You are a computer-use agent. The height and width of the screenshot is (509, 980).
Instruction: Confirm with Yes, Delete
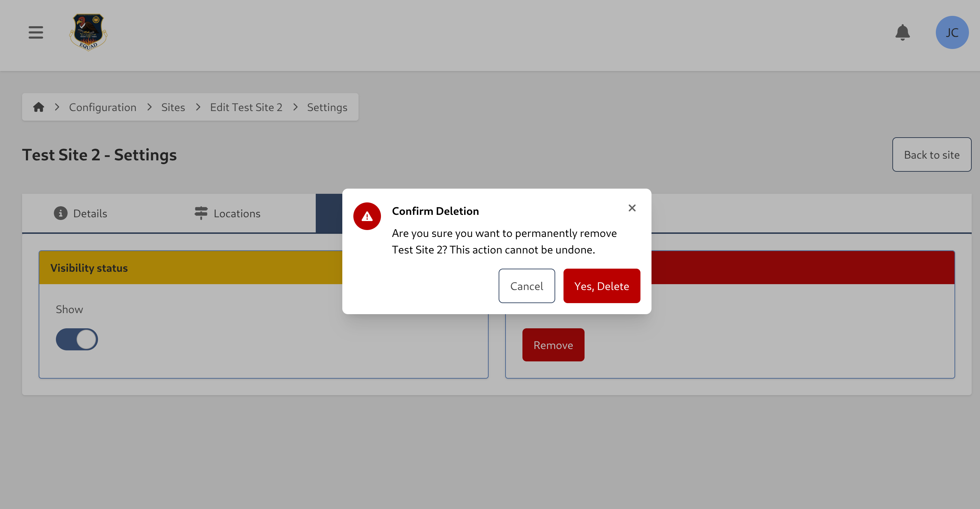click(601, 286)
